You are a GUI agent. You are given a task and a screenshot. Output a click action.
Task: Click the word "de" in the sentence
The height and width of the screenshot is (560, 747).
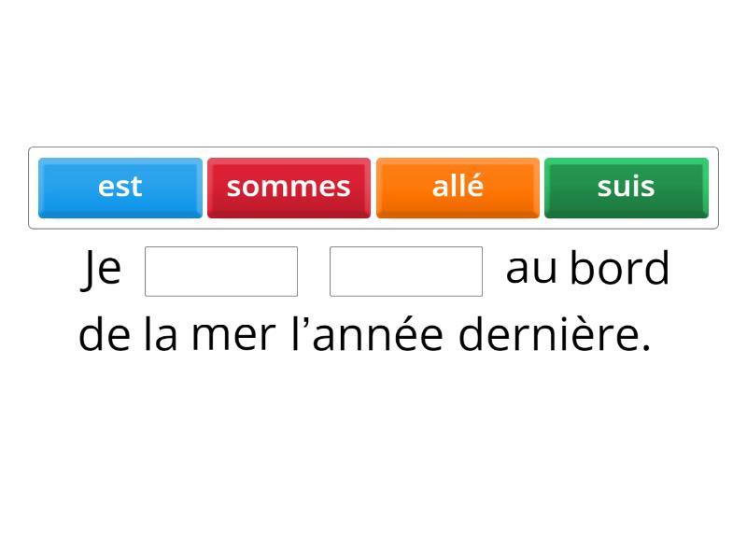[x=99, y=332]
